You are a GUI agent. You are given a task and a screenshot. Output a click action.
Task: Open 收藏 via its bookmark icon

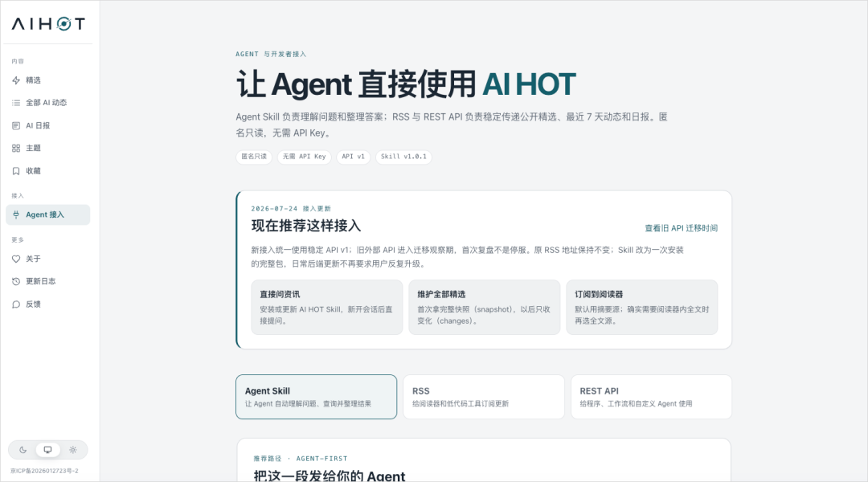(16, 171)
